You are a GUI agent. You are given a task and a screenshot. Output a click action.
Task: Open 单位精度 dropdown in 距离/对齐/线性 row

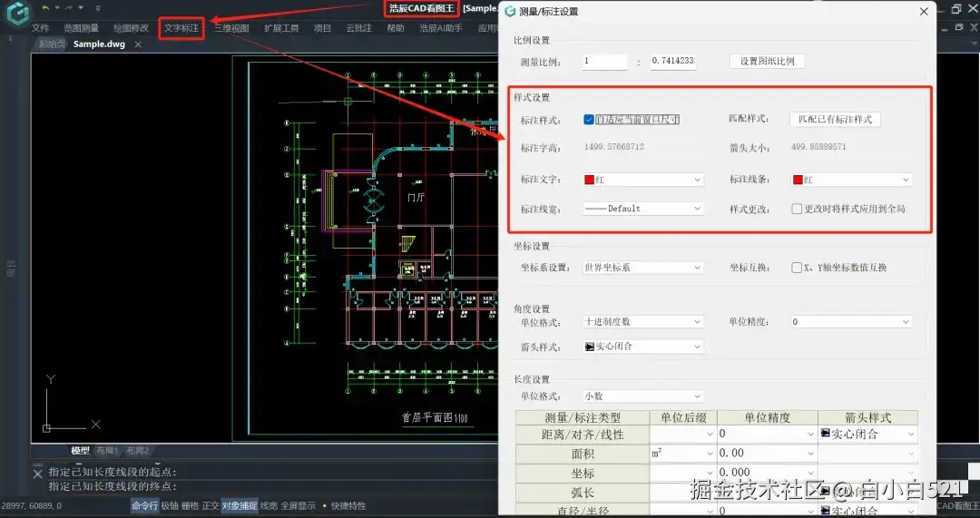point(768,434)
